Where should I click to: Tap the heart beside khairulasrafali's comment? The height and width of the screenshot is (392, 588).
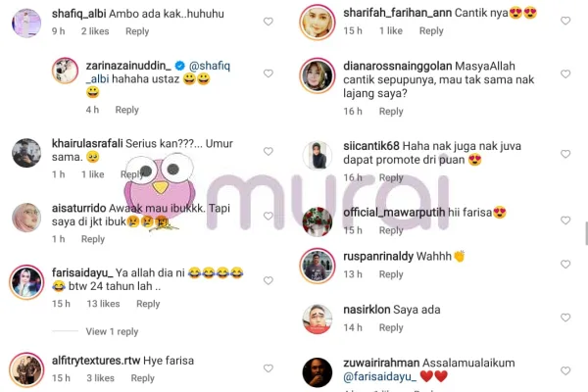pos(269,151)
